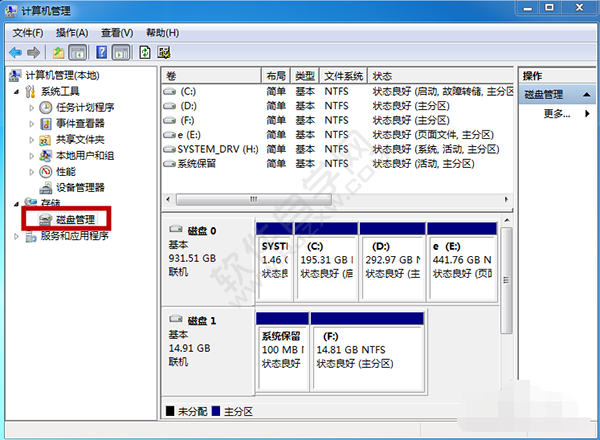Image resolution: width=600 pixels, height=440 pixels.
Task: Click the 服务和应用程序 icon
Action: click(x=31, y=236)
